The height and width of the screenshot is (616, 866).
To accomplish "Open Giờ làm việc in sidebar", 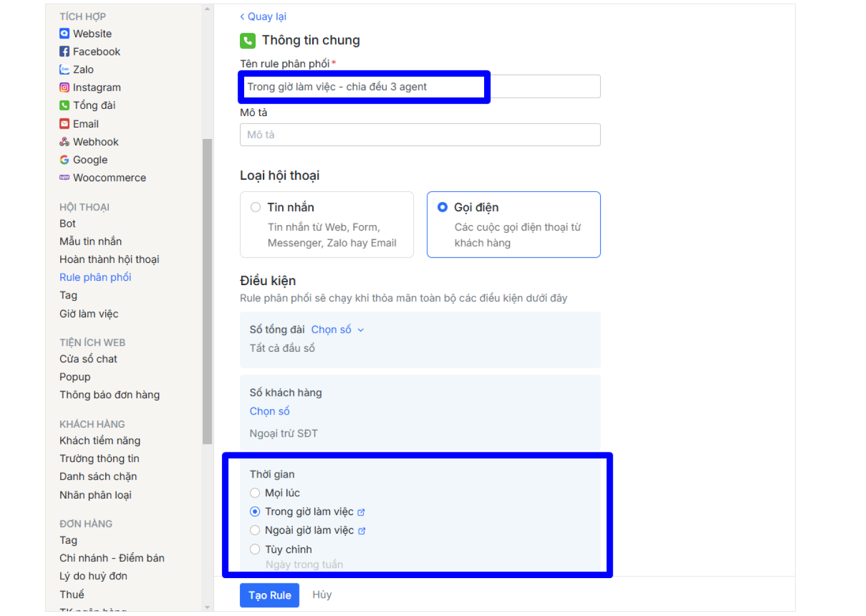I will click(x=89, y=314).
